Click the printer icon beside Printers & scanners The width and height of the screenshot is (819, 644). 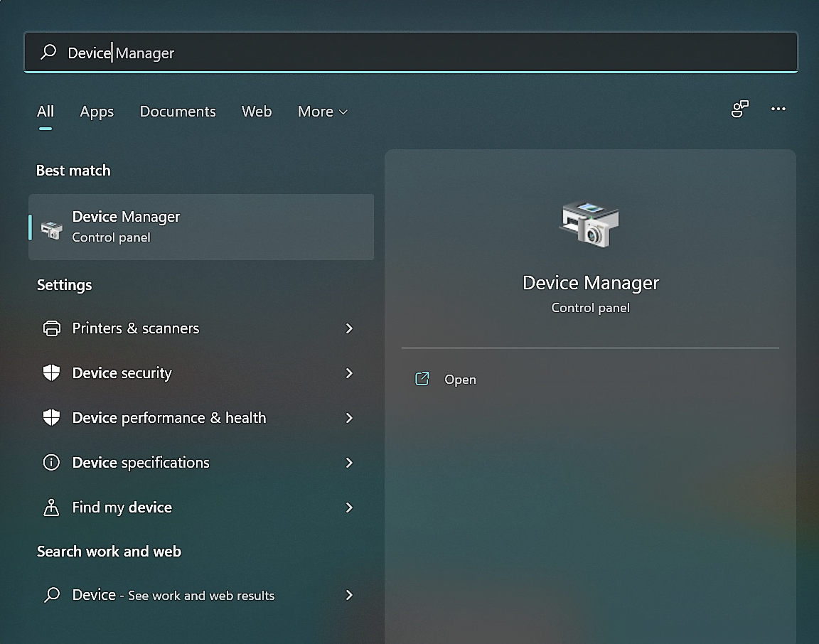[x=51, y=328]
